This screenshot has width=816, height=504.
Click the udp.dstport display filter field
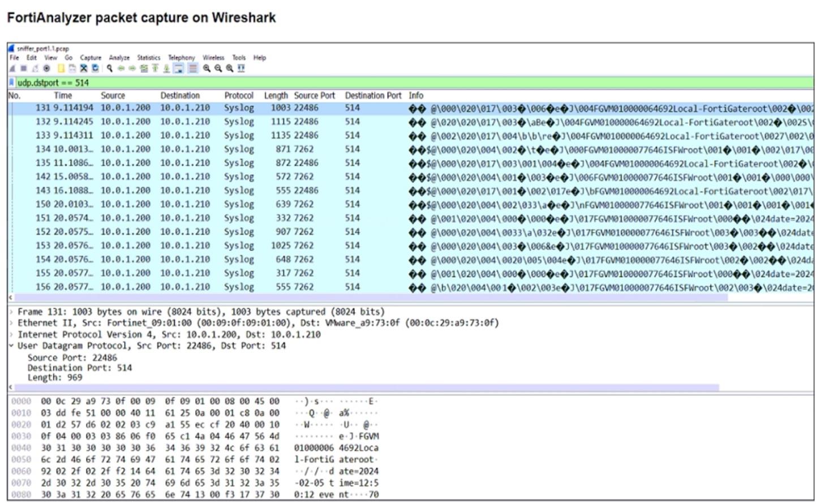(396, 83)
